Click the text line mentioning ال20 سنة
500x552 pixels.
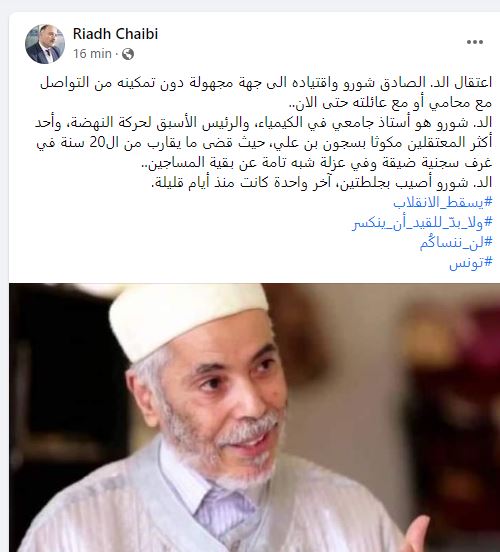264,143
